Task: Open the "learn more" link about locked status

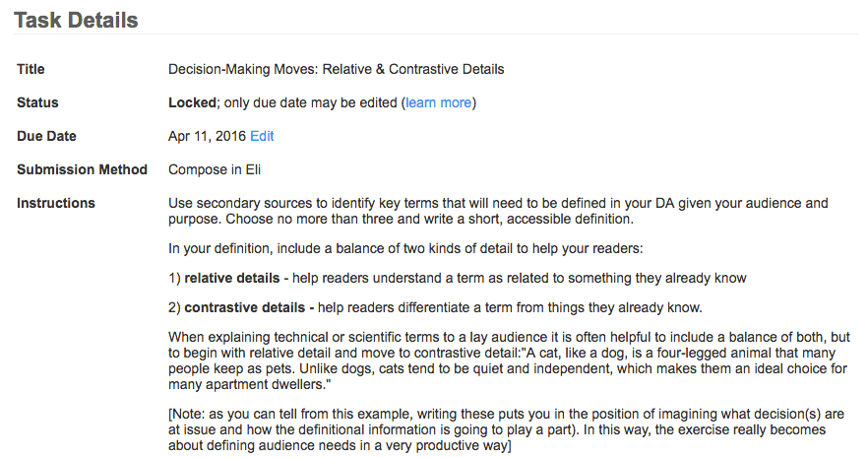Action: (x=439, y=103)
